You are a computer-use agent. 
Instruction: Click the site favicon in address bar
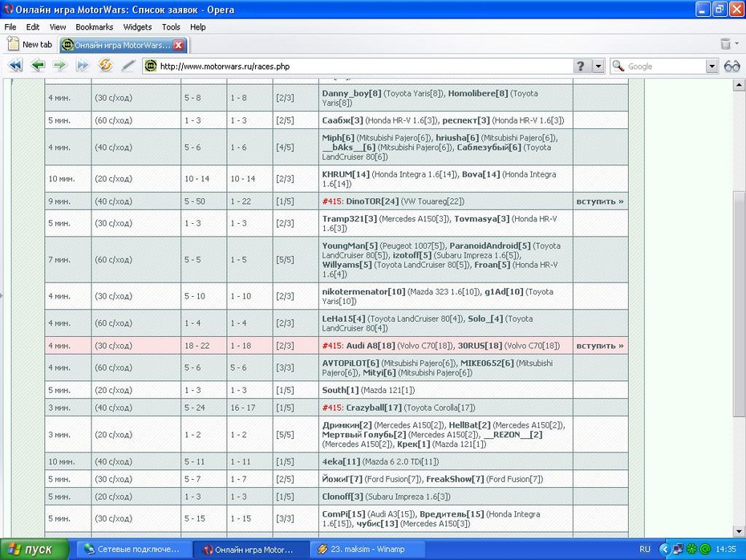click(x=150, y=66)
